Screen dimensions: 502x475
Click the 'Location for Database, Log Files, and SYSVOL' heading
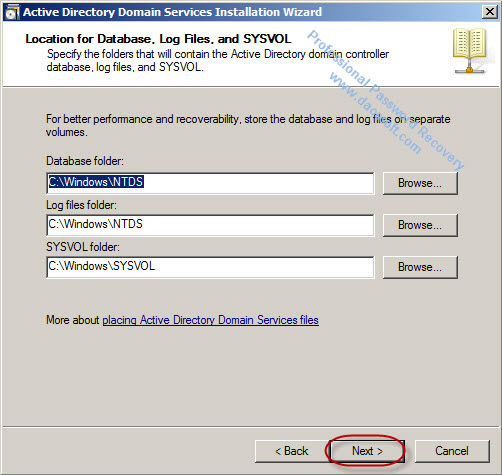tap(158, 39)
